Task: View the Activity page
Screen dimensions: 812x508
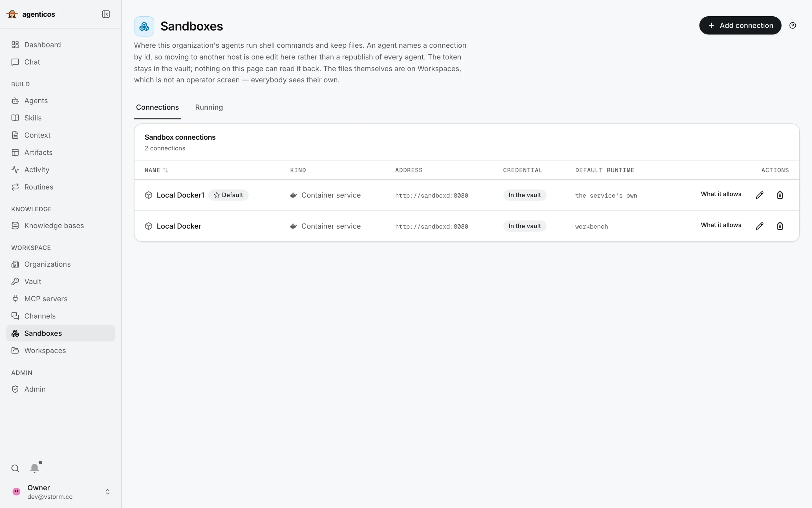Action: 60,170
